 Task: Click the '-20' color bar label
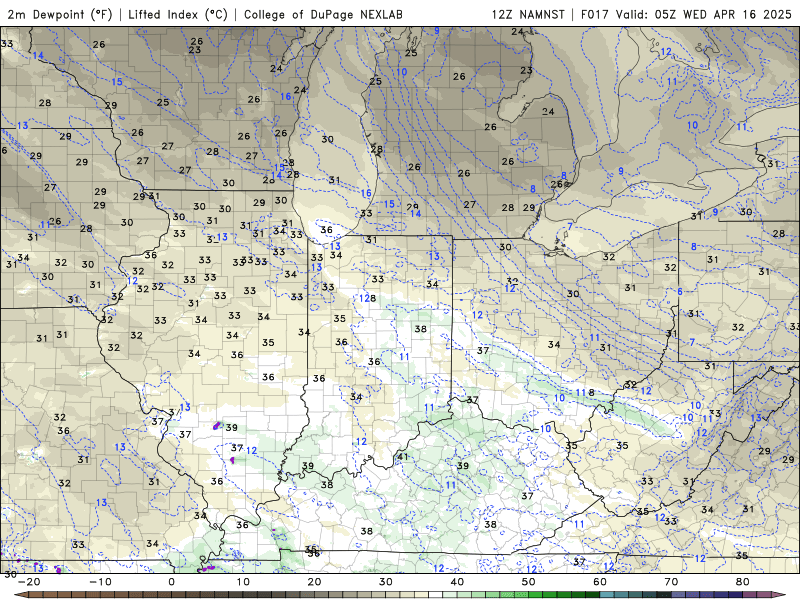pyautogui.click(x=29, y=582)
